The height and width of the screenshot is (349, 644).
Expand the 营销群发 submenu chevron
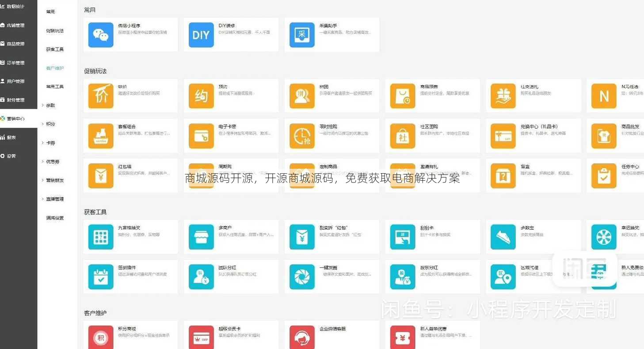[x=43, y=180]
